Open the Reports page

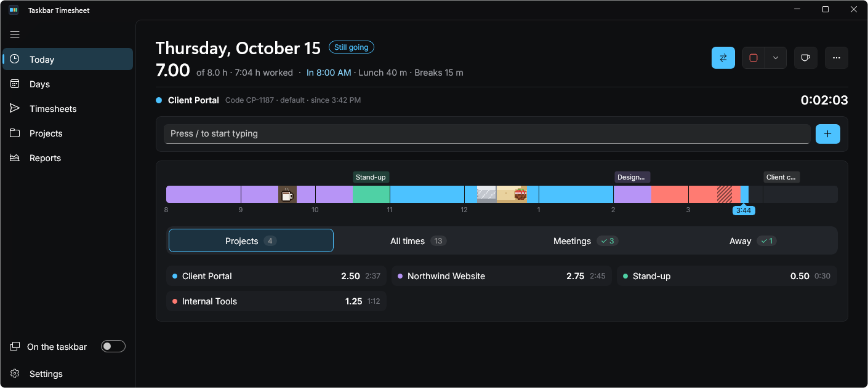pos(68,157)
